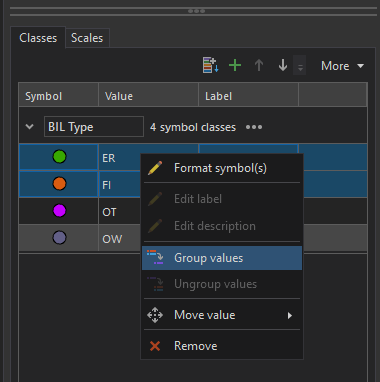The image size is (380, 382).
Task: Click the green ER symbol swatch
Action: tap(59, 157)
